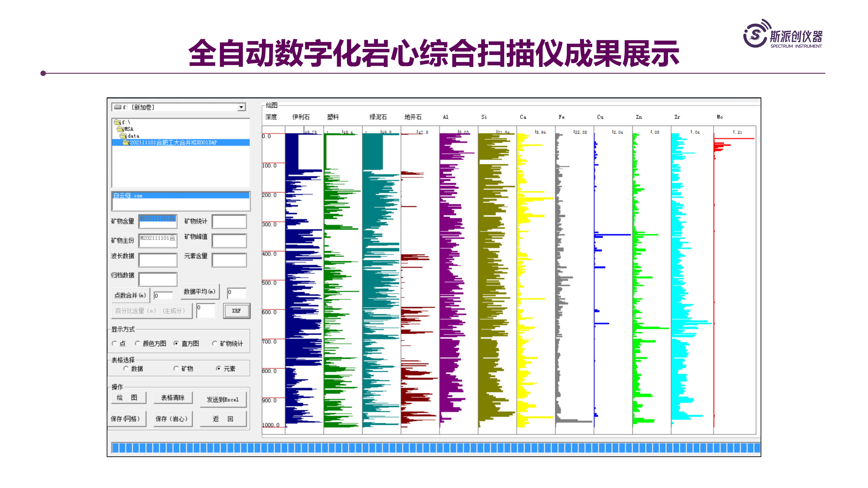This screenshot has width=868, height=488.
Task: Select the 直方图 display radio button
Action: point(176,344)
